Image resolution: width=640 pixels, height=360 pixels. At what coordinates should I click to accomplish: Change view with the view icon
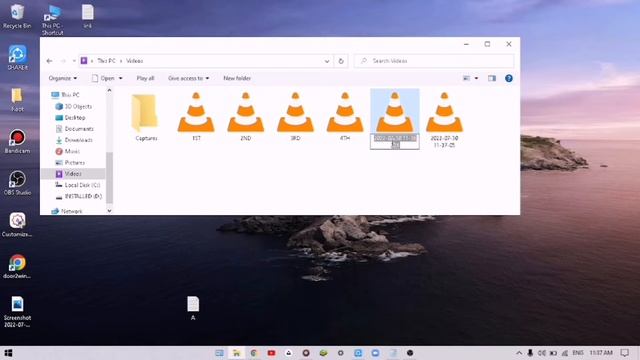tap(466, 78)
